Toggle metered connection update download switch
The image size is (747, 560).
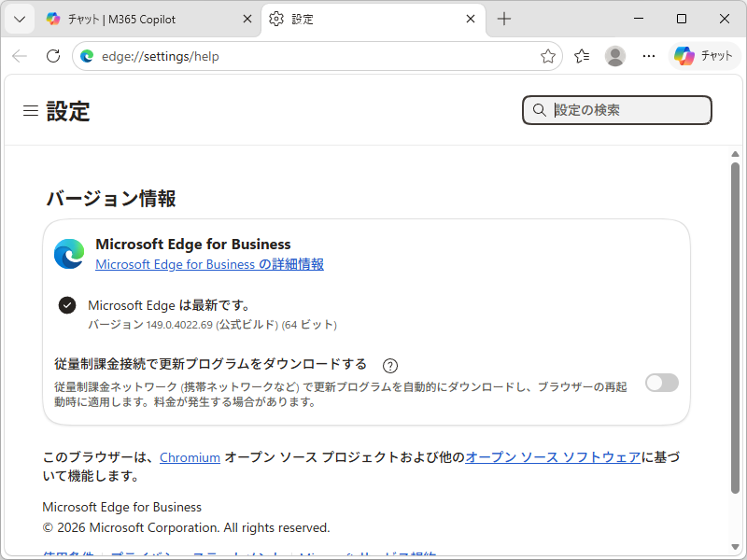click(x=662, y=383)
